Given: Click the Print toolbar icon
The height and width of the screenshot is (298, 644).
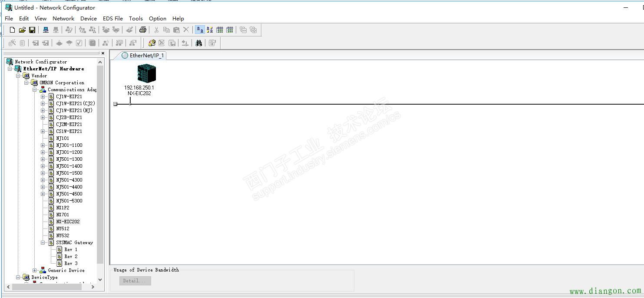Looking at the screenshot, I should coord(143,30).
